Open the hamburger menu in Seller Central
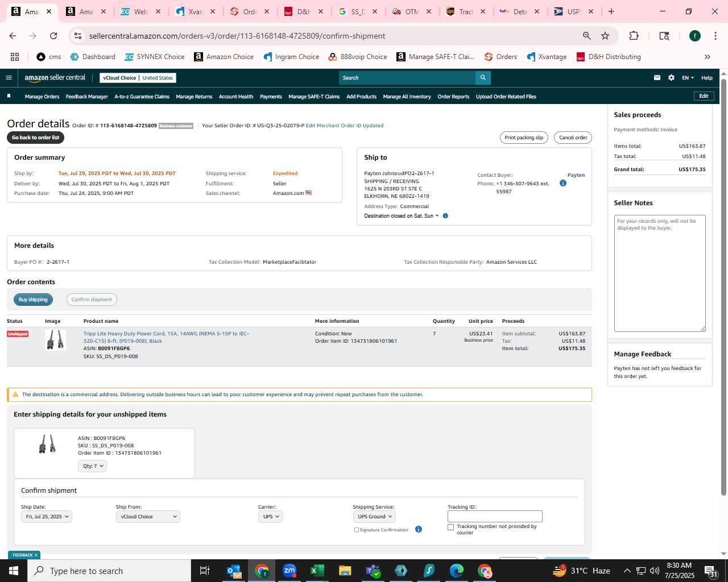Screen dimensions: 728x582 coord(9,78)
